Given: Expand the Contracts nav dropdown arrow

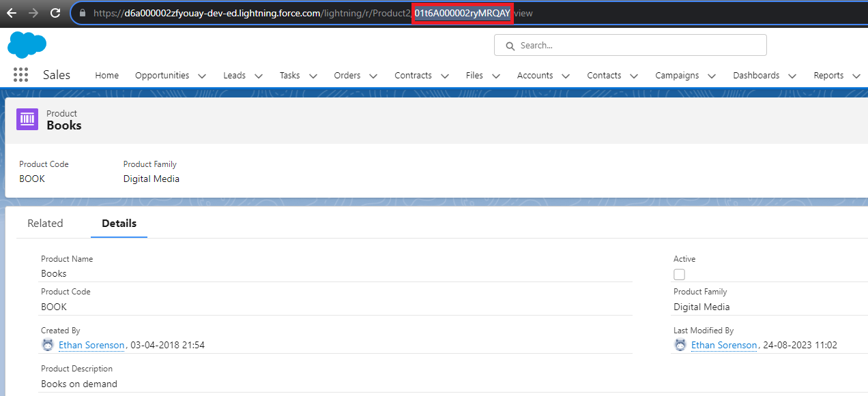Looking at the screenshot, I should (x=445, y=76).
